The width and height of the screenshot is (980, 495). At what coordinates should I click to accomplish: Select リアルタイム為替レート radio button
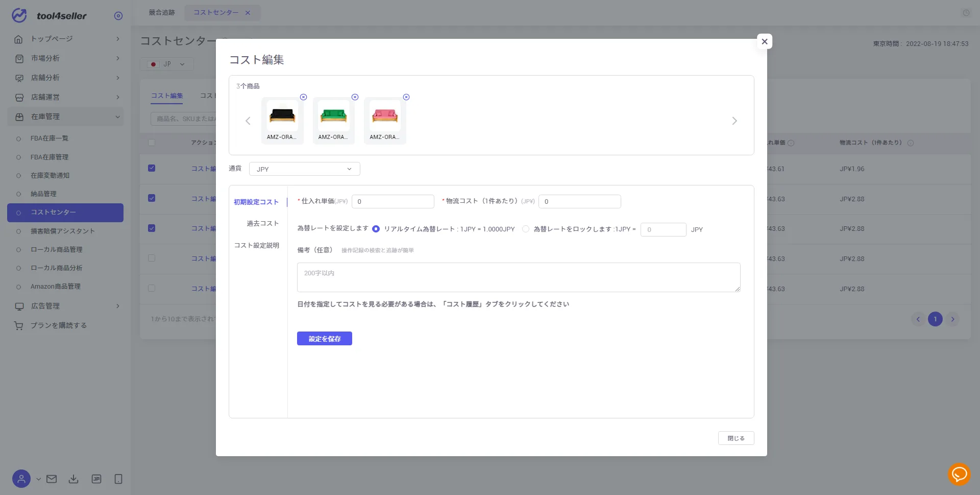[x=376, y=229]
